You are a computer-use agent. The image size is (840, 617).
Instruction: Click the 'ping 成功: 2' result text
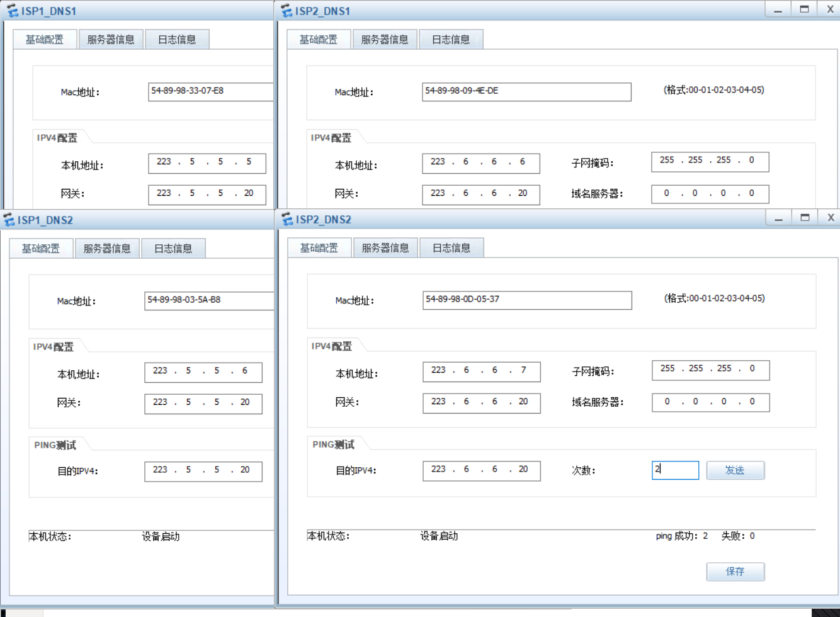(682, 536)
